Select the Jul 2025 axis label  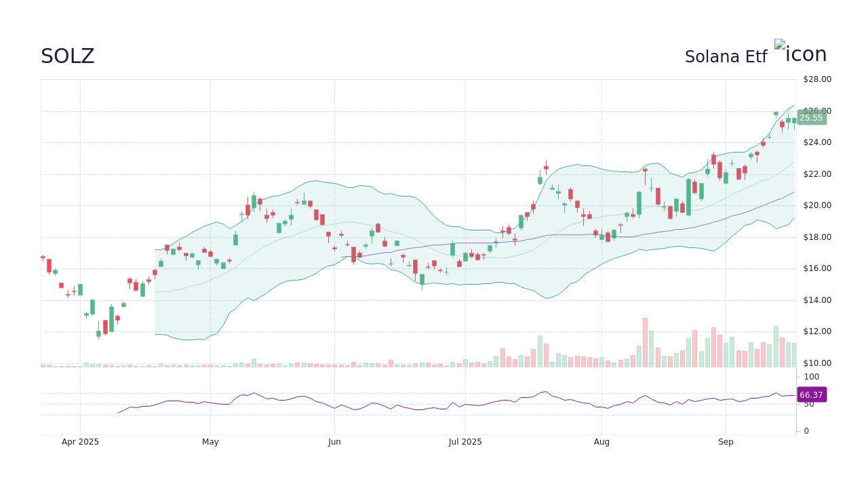point(465,441)
